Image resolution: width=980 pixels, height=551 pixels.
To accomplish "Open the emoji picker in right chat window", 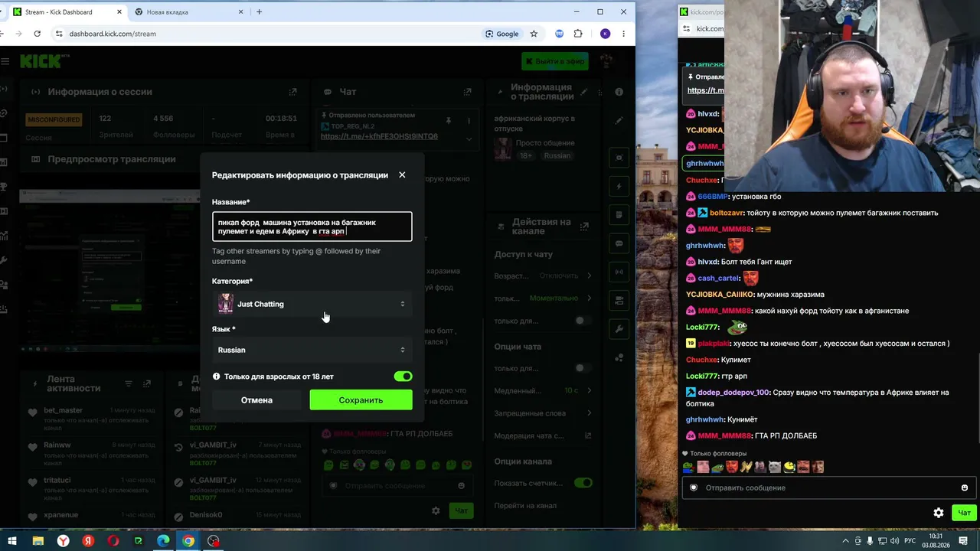I will pyautogui.click(x=965, y=487).
